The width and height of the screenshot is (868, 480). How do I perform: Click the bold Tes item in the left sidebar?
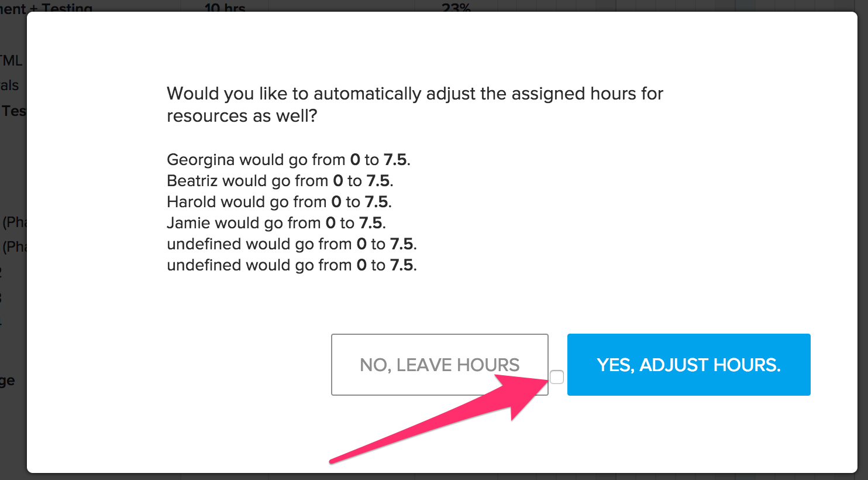14,111
